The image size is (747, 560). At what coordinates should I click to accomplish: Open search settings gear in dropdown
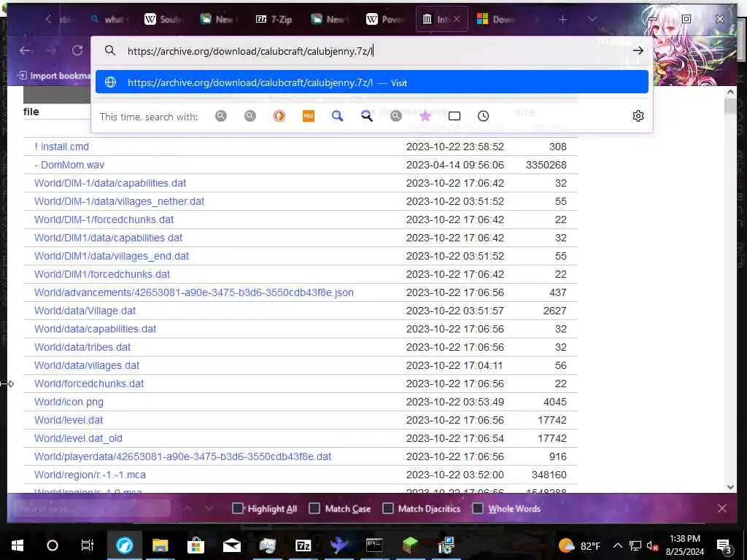point(638,116)
